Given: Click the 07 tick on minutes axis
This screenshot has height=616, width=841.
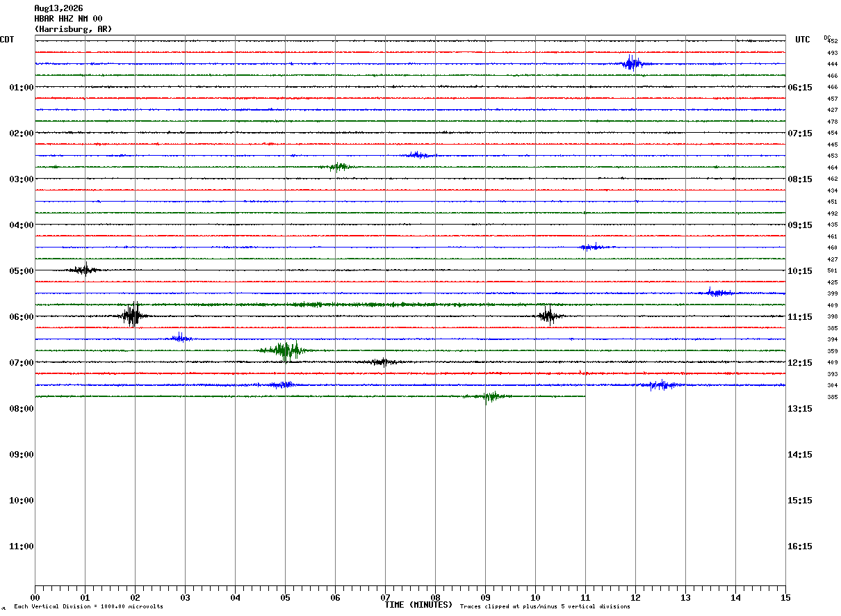Looking at the screenshot, I should 385,597.
